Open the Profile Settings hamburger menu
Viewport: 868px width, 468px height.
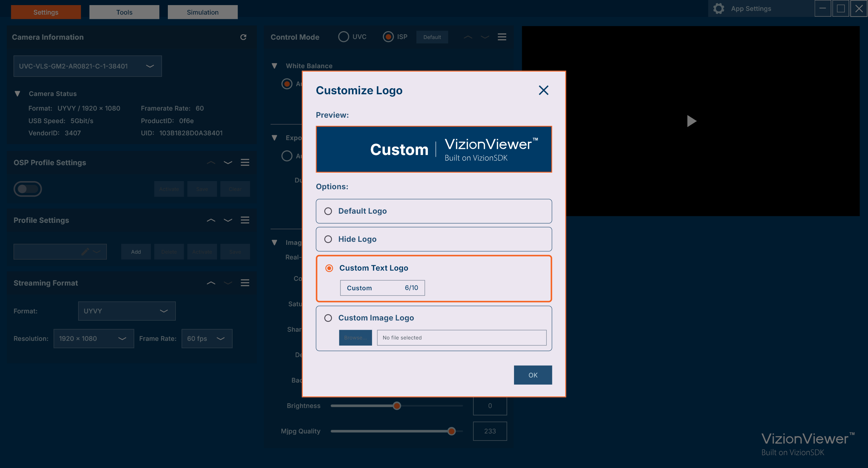coord(245,220)
